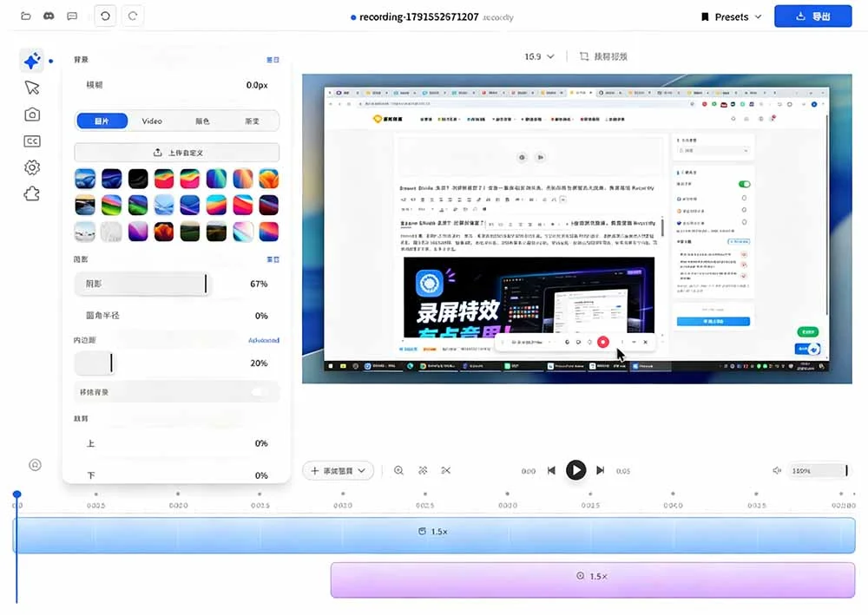
Task: Switch to the 渐变 background tab
Action: click(x=252, y=121)
